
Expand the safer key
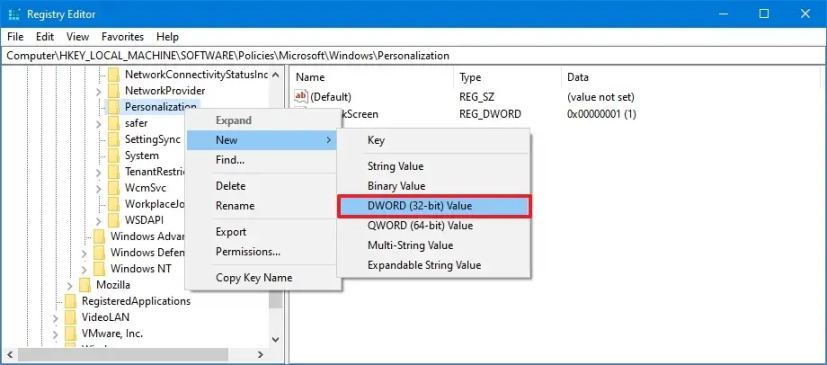point(99,124)
